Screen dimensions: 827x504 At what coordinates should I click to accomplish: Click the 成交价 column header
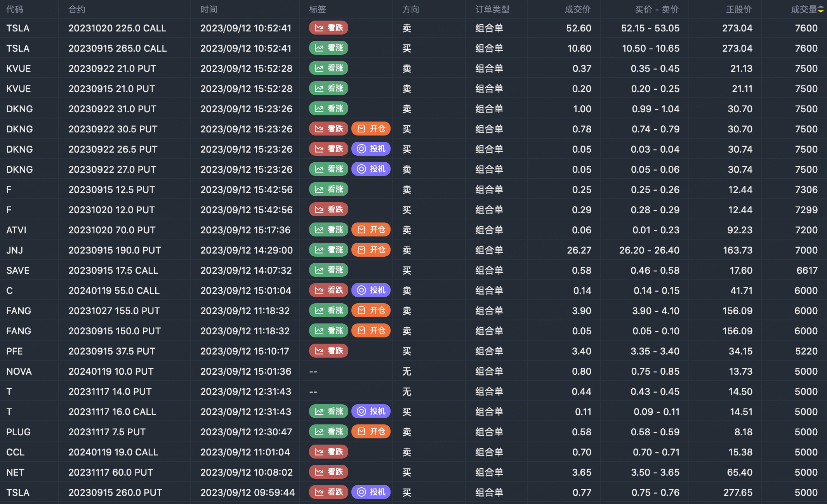(577, 10)
